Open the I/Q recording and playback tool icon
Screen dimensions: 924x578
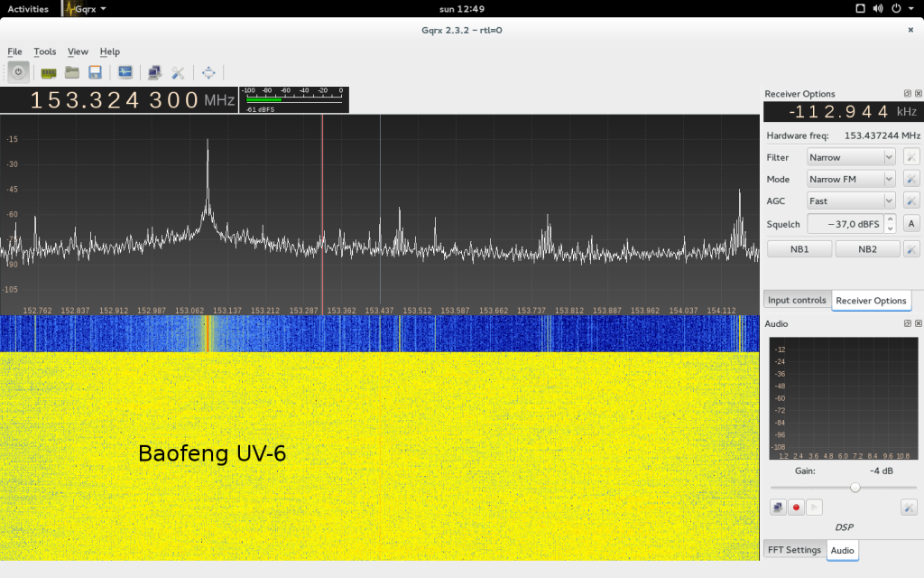(125, 72)
